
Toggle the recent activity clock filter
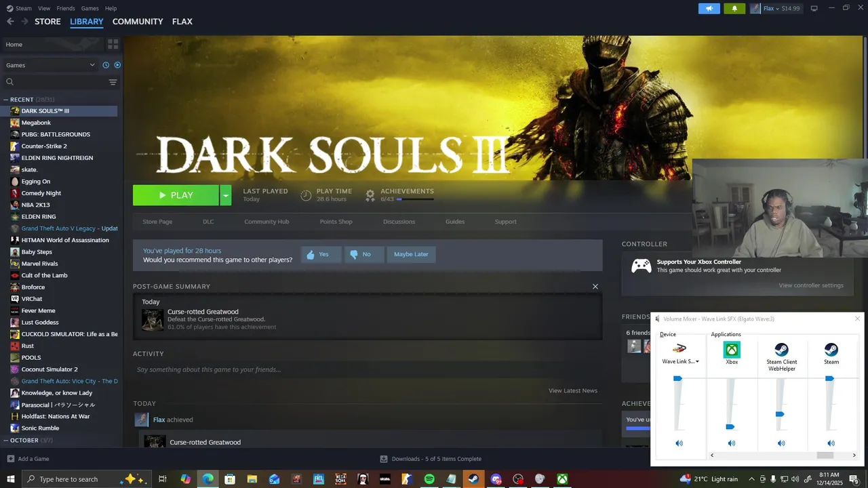point(106,65)
